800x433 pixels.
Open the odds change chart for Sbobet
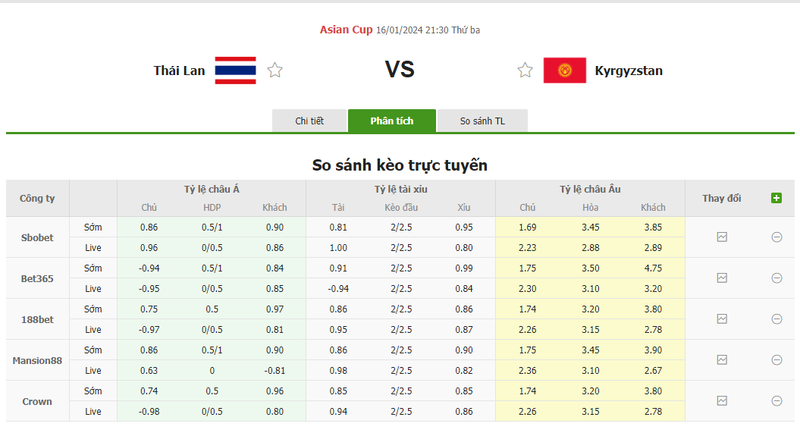722,237
